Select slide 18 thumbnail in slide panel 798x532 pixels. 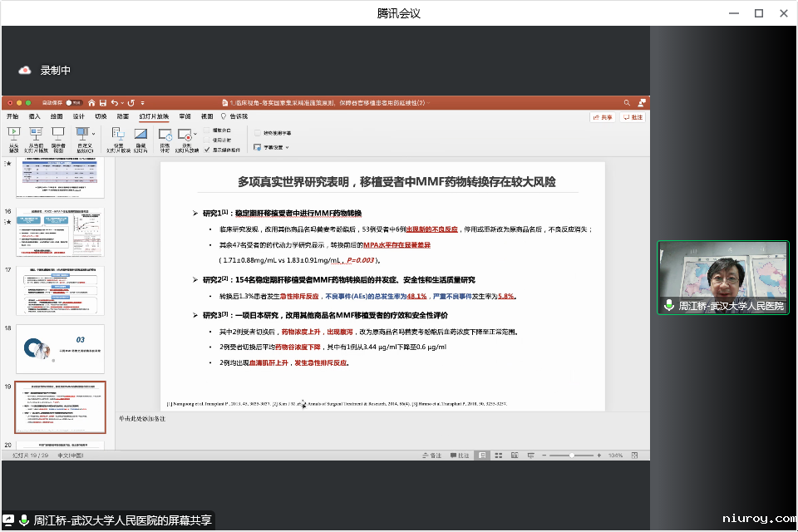60,348
